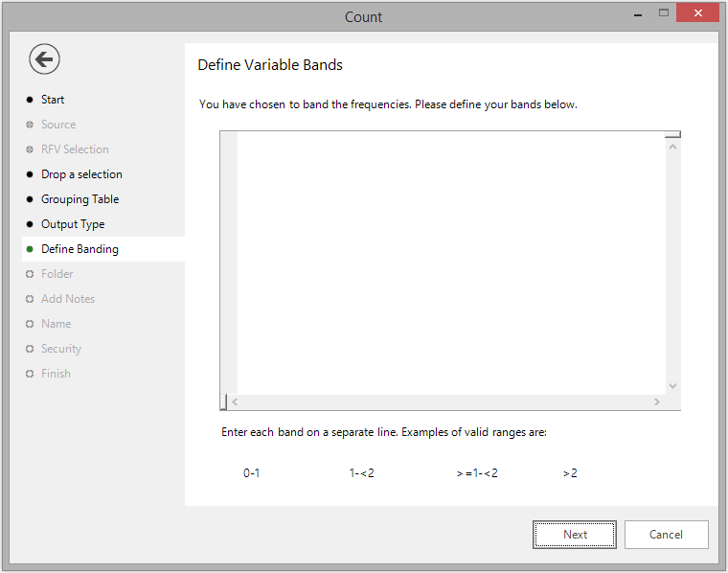The image size is (728, 573).
Task: Click the circular back arrow icon
Action: (x=44, y=59)
